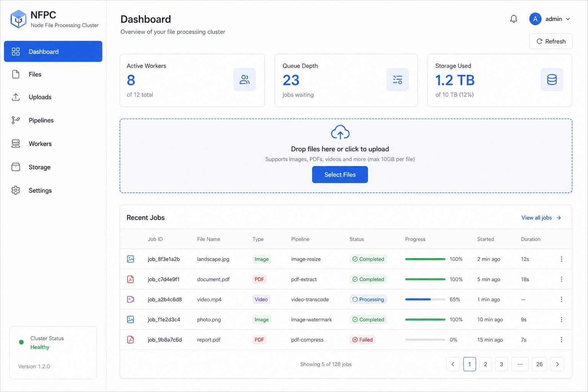Image resolution: width=588 pixels, height=392 pixels.
Task: Open the three-dot menu for video.mp4
Action: tap(561, 299)
